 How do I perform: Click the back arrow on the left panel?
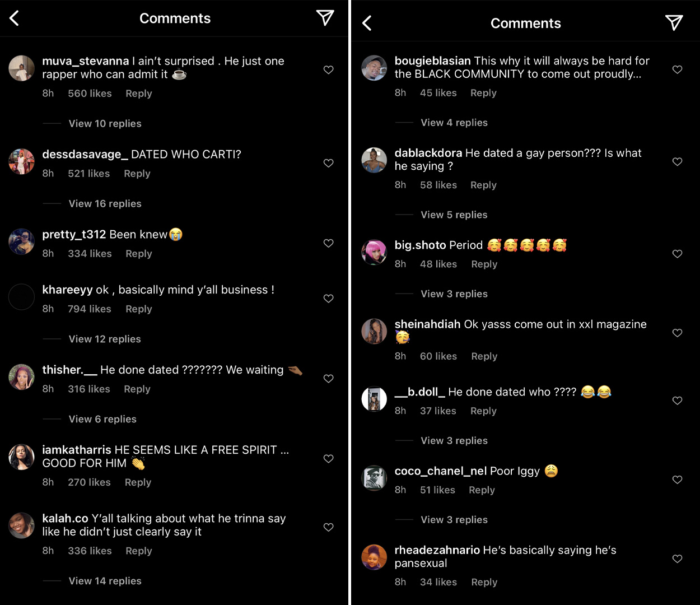coord(14,18)
